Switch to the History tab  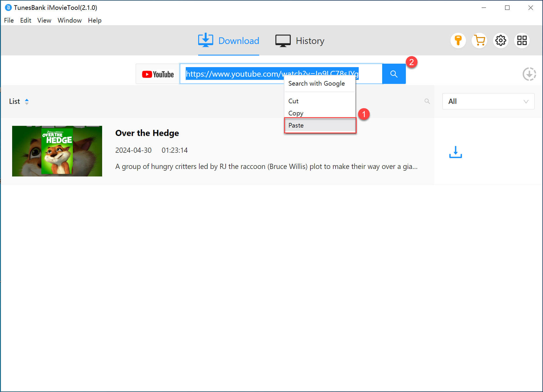[x=300, y=41]
